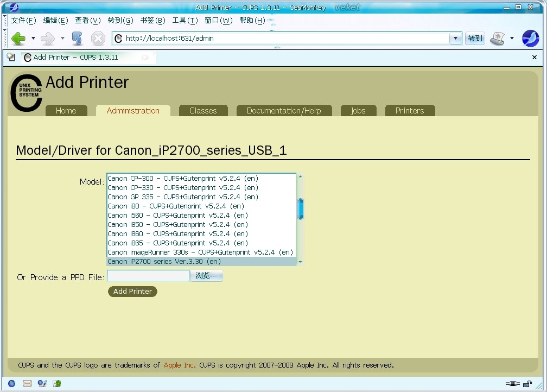Screen dimensions: 547x392
Task: Open Address Book status bar icon
Action: pos(57,384)
